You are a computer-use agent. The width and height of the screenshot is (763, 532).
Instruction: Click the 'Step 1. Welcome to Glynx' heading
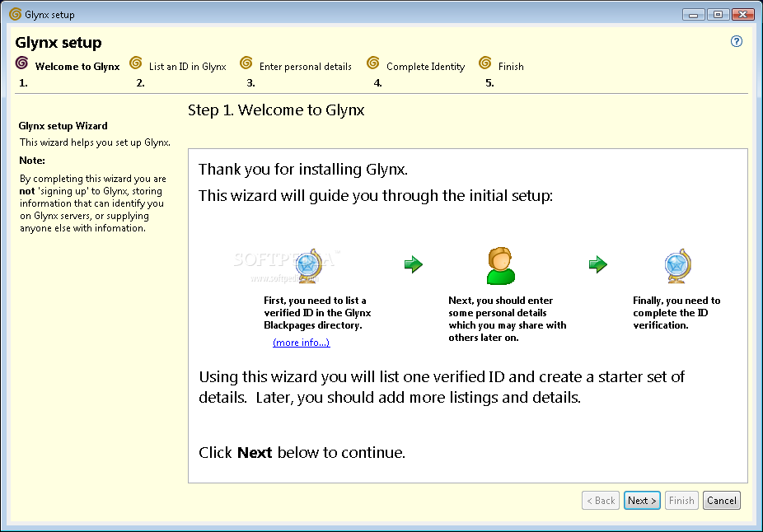[x=276, y=110]
